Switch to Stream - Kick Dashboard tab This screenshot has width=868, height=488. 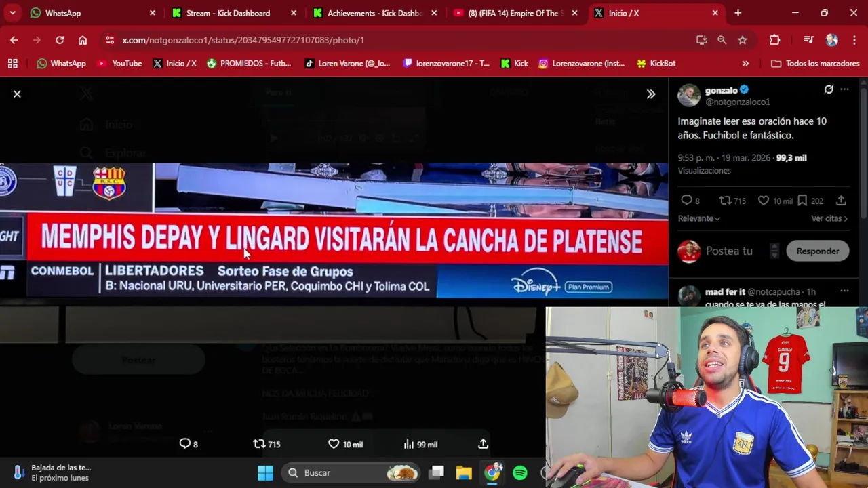pos(233,13)
